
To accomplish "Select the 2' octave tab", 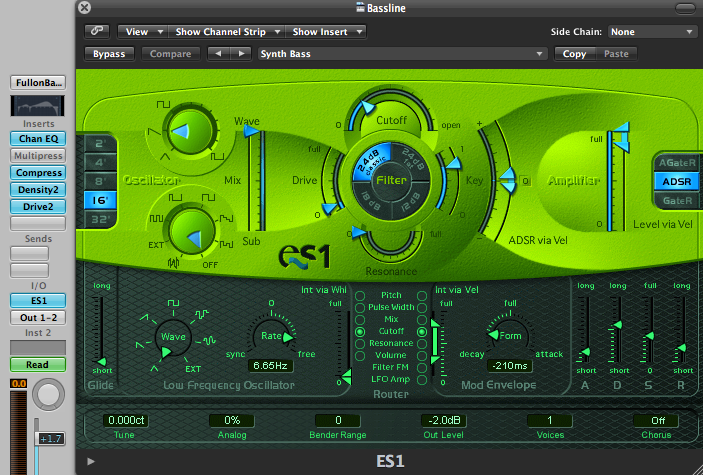I will pos(100,144).
